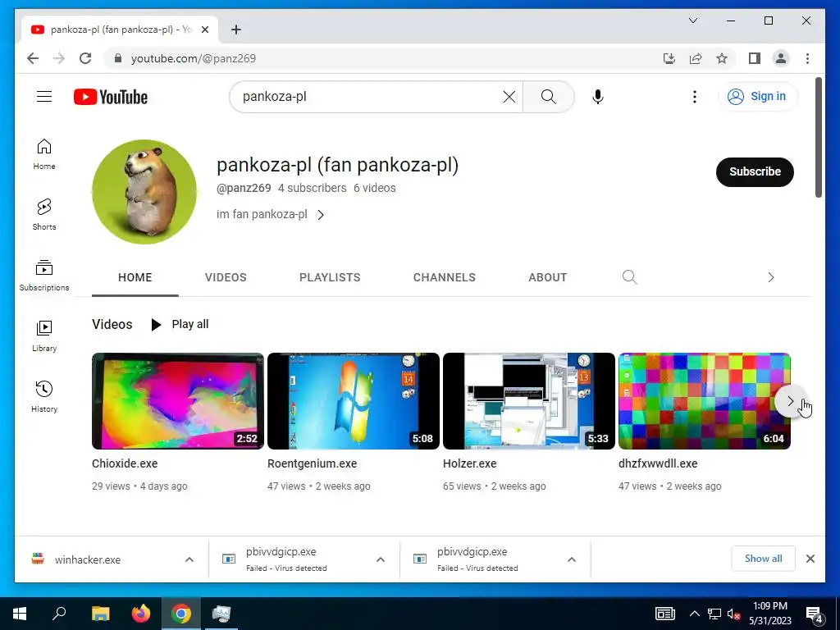Select the HOME channel tab

point(135,277)
